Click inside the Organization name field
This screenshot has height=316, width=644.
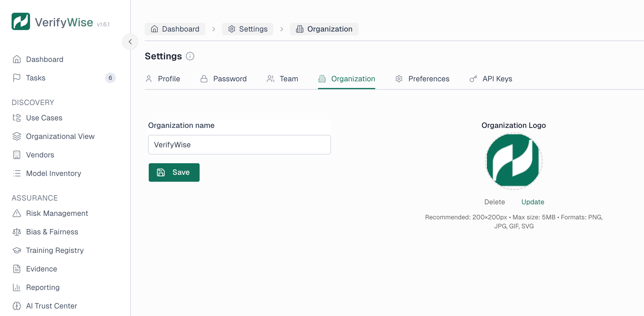239,145
